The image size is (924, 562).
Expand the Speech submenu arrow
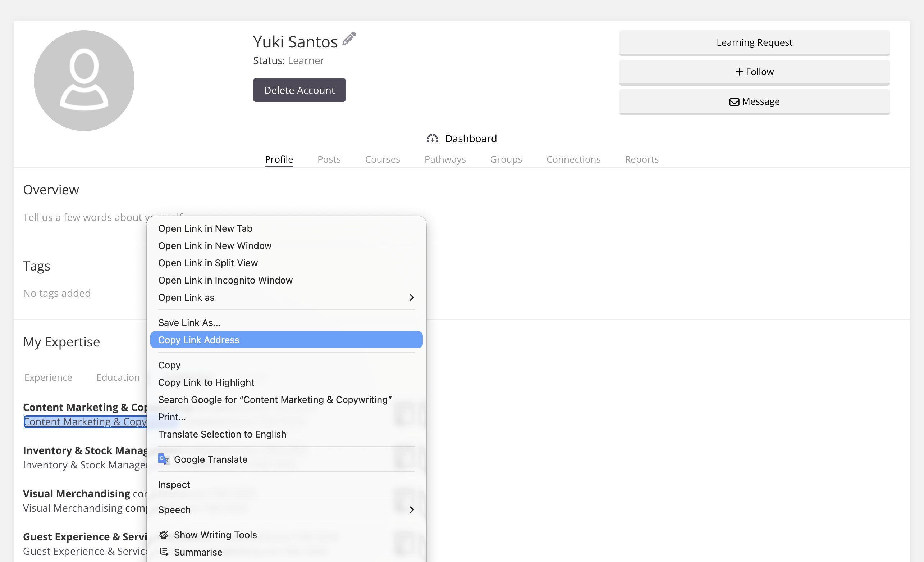(411, 509)
